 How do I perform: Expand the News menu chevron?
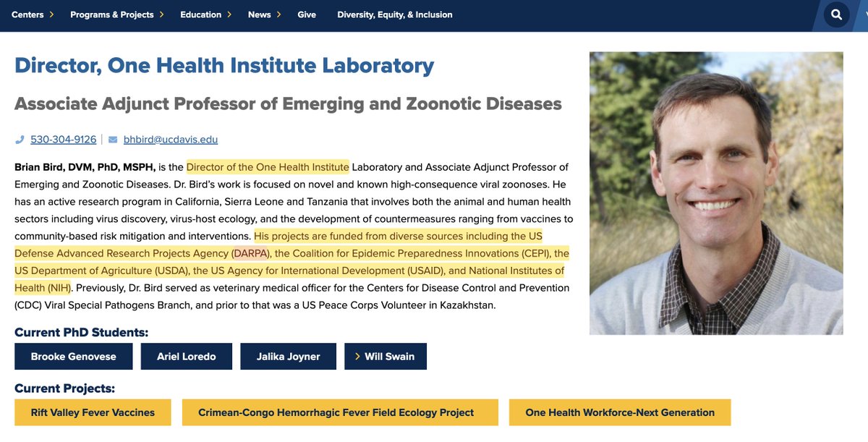278,14
